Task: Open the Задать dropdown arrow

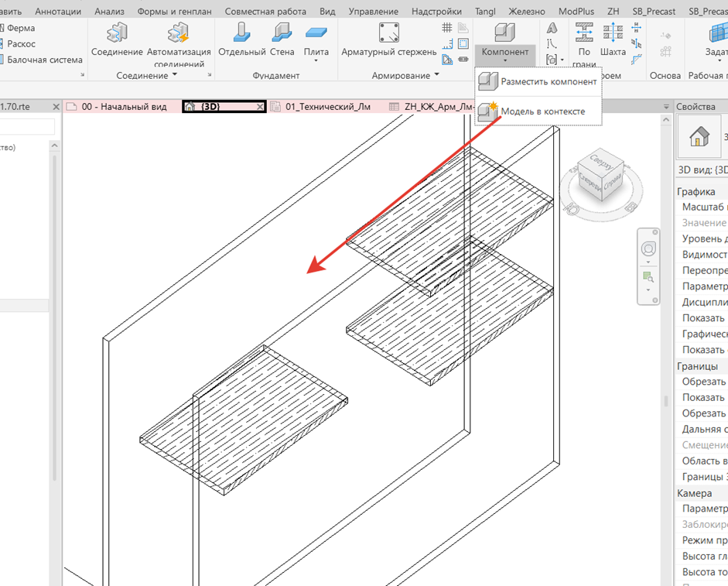Action: (x=719, y=61)
